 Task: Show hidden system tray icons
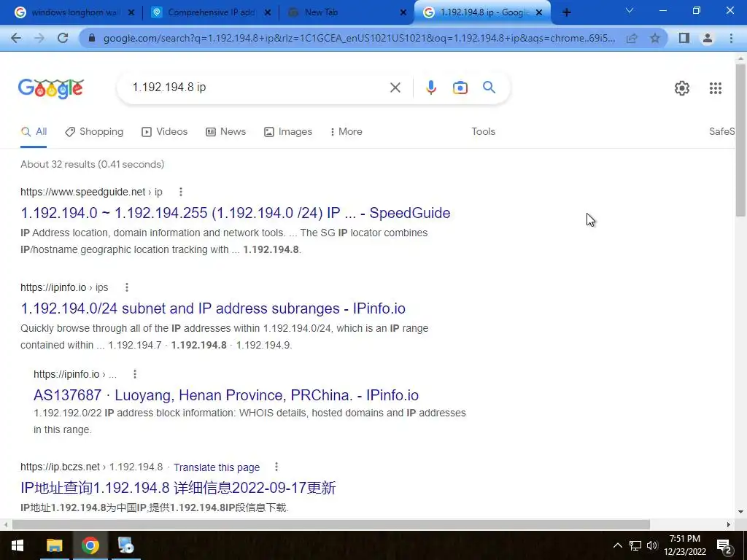click(617, 545)
